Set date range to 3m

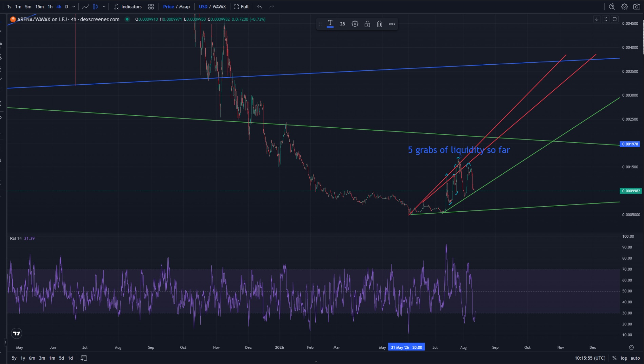(x=42, y=358)
